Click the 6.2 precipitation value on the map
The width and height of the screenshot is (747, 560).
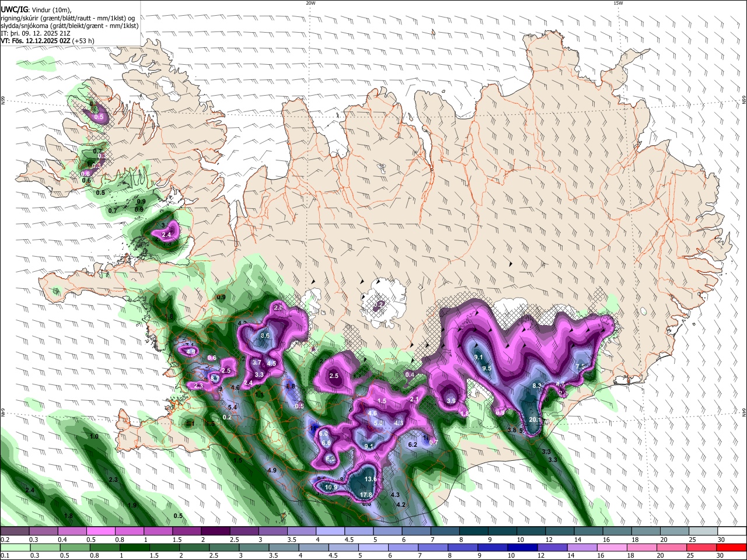413,444
